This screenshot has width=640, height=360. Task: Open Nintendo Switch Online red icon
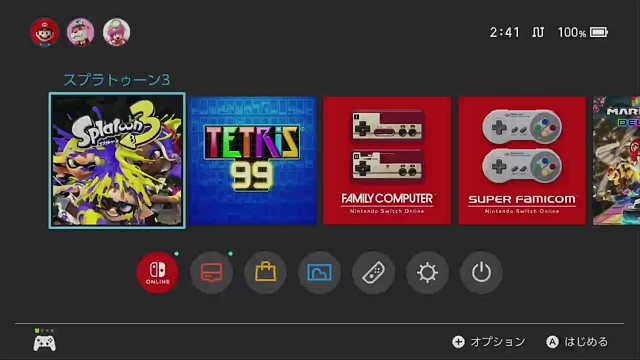[x=158, y=272]
